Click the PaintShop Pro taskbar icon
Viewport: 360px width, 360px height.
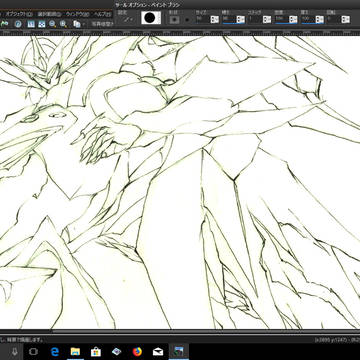(179, 351)
